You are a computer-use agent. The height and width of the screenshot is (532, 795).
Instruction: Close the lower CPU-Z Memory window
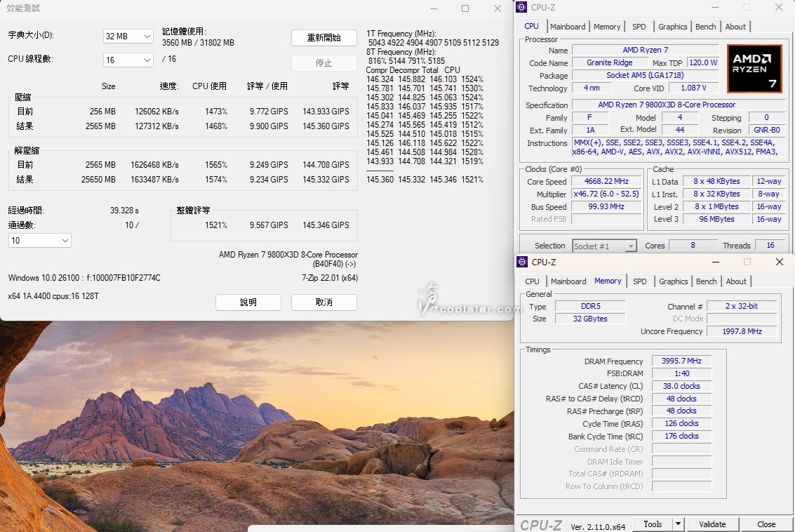click(x=780, y=262)
